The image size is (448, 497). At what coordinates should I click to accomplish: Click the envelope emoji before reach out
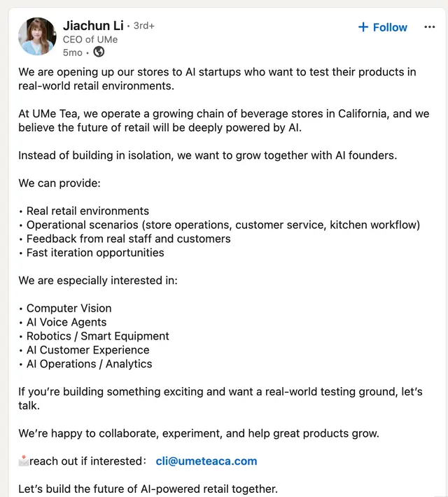24,461
